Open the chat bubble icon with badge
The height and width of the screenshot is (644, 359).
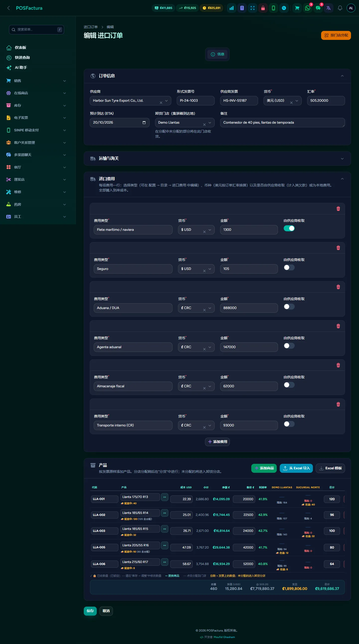(318, 8)
